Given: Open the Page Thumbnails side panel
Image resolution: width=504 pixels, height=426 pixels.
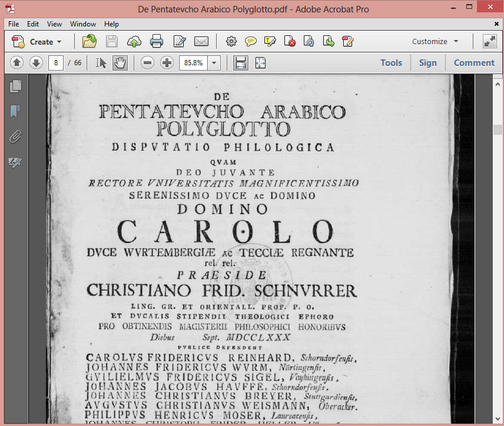Looking at the screenshot, I should 16,86.
